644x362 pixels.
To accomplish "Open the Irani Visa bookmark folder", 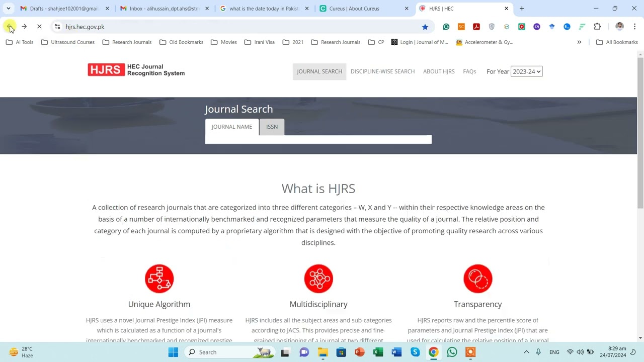I will [x=260, y=42].
